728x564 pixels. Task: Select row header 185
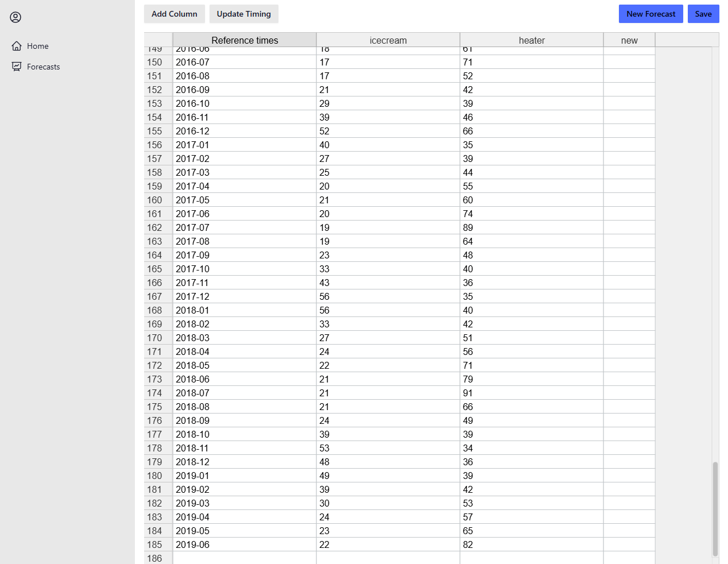pyautogui.click(x=158, y=544)
